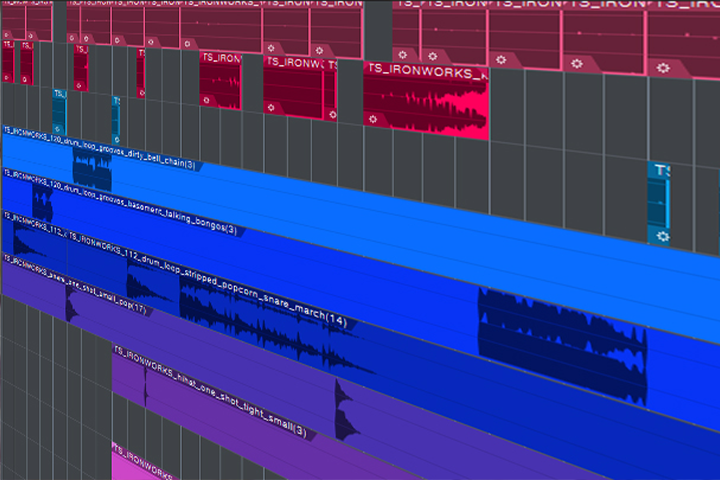The height and width of the screenshot is (480, 720).
Task: Click dark waveform under dirty_bell_chain title
Action: tap(92, 169)
